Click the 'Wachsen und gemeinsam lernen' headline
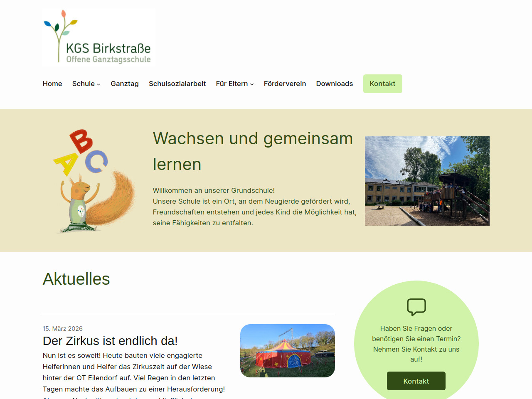 (253, 151)
